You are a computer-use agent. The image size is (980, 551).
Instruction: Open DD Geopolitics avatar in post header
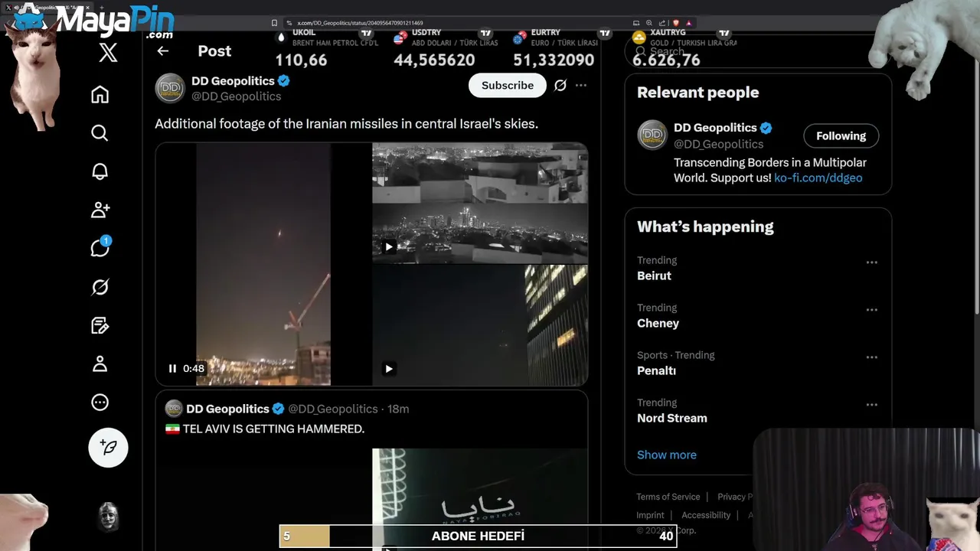coord(170,88)
